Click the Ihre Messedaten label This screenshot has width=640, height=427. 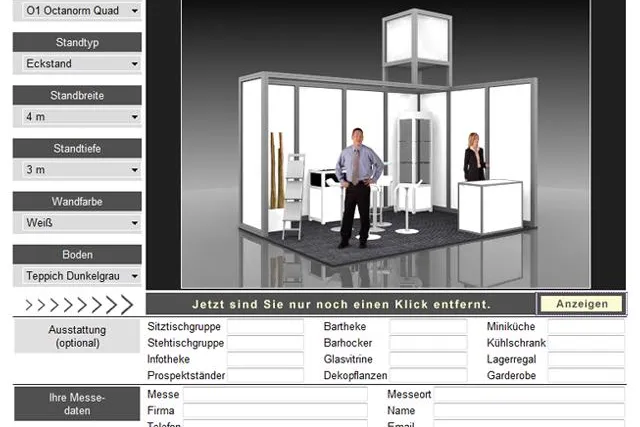tap(77, 404)
